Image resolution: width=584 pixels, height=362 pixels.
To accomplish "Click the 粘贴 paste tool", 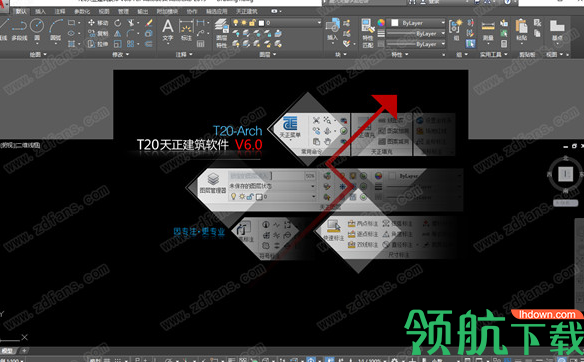I will tap(521, 30).
